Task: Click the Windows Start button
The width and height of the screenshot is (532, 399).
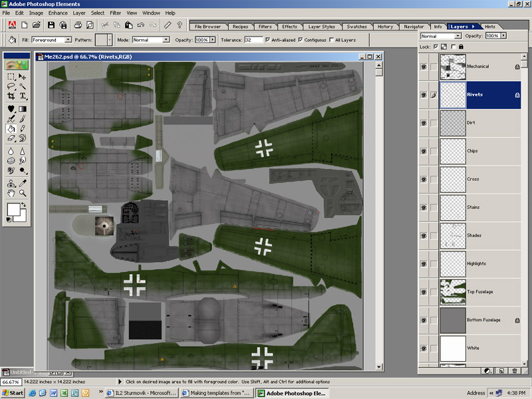Action: pos(13,393)
